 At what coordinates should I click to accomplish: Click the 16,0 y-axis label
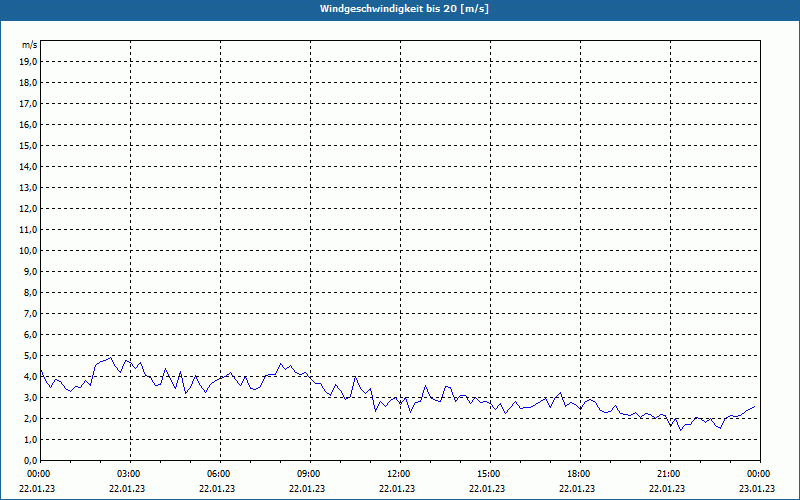tap(28, 124)
